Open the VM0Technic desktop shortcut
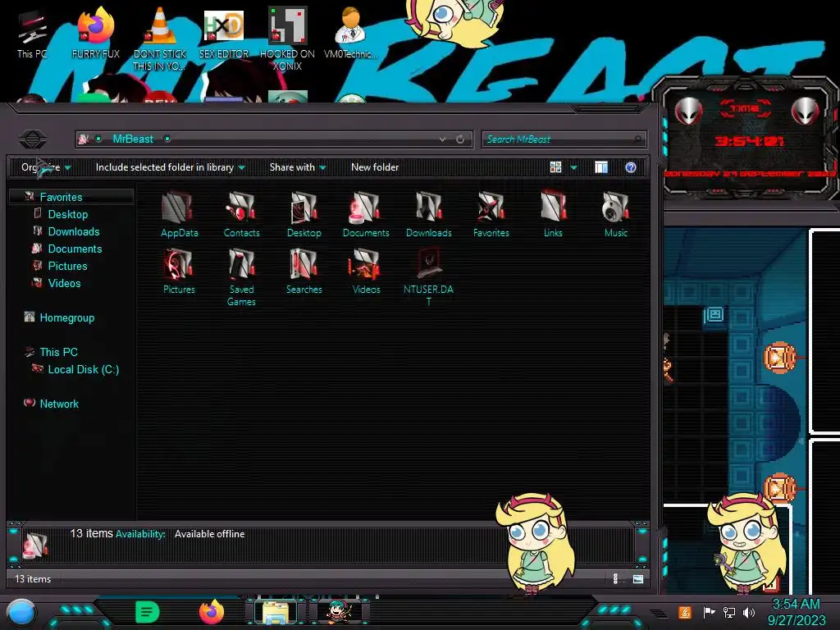840x630 pixels. (x=351, y=33)
